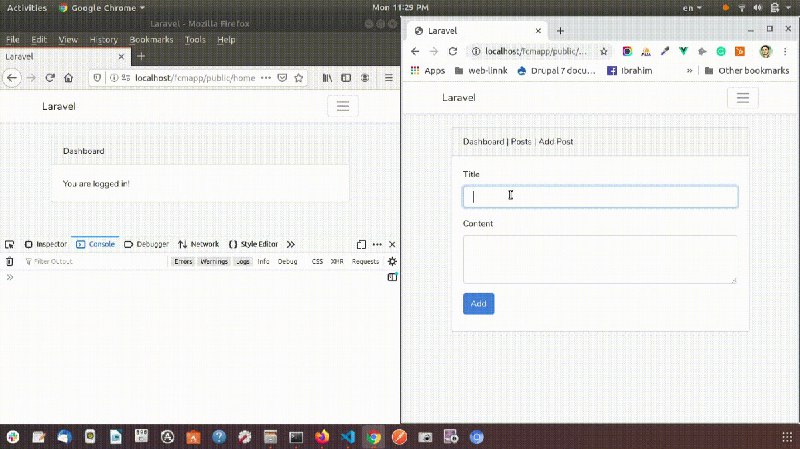This screenshot has width=800, height=449.
Task: Switch to the Inspector devtools tab
Action: tap(46, 244)
